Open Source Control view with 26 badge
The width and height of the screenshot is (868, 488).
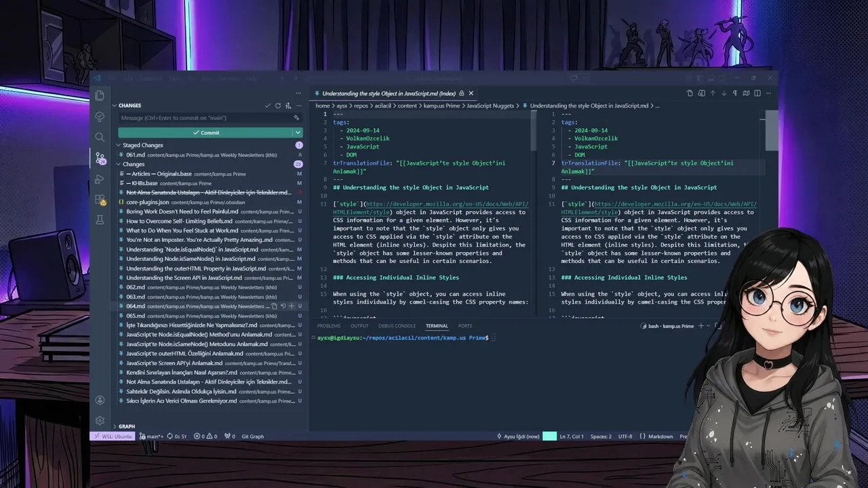click(100, 158)
